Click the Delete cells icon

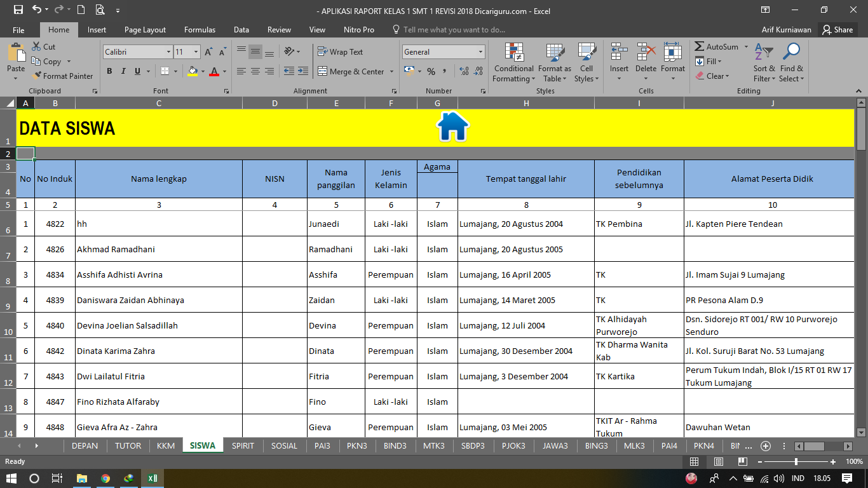pyautogui.click(x=646, y=62)
